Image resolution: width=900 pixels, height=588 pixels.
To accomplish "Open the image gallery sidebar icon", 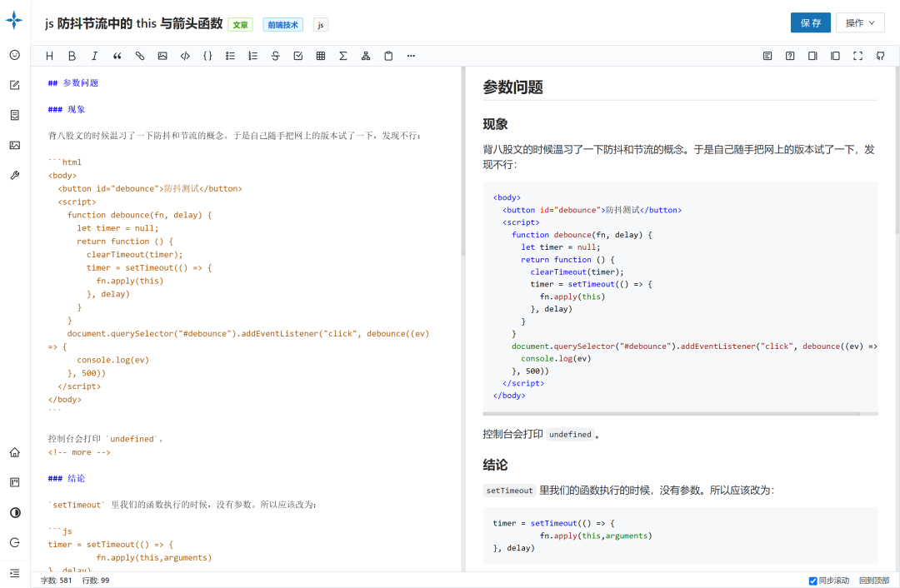I will point(15,145).
